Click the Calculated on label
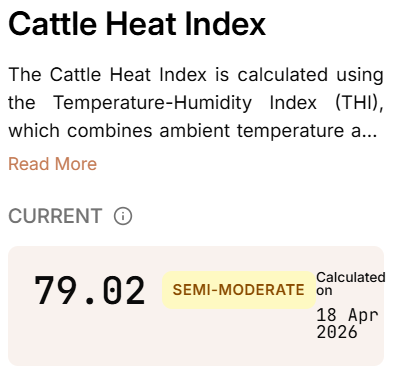The width and height of the screenshot is (402, 372). coord(351,284)
